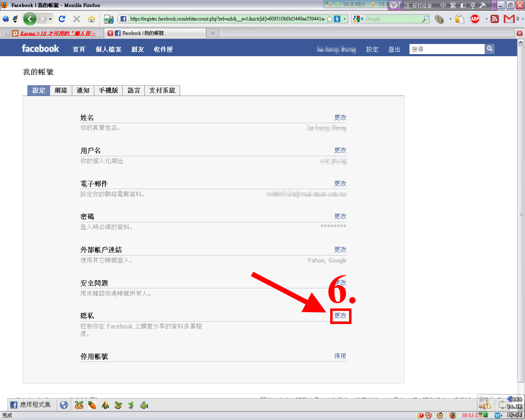Click 更改 next to 密碼
Viewport: 525px width, 420px height.
point(340,216)
